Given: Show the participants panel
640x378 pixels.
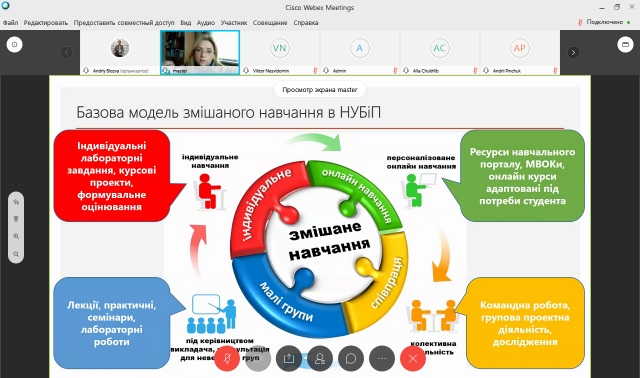Looking at the screenshot, I should [320, 358].
